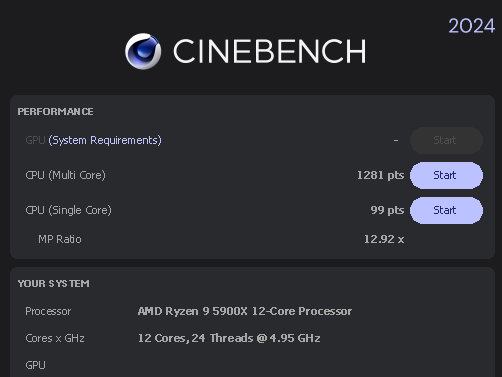Open the System Requirements link

[105, 140]
